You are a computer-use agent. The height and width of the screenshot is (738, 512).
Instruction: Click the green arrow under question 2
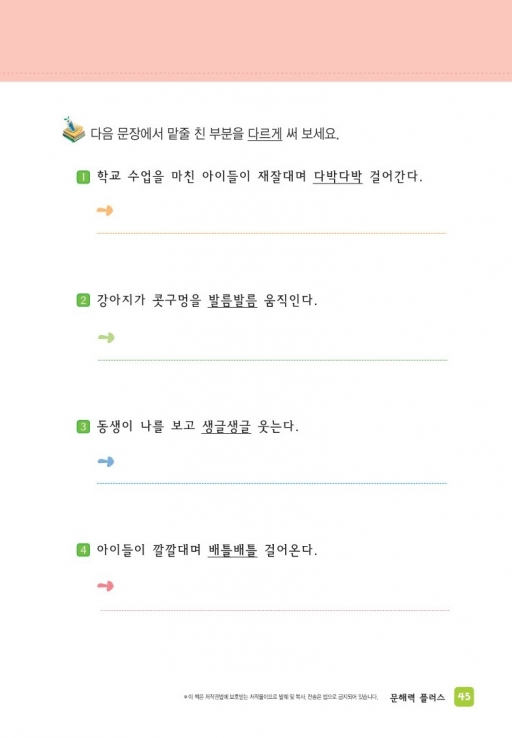click(106, 337)
